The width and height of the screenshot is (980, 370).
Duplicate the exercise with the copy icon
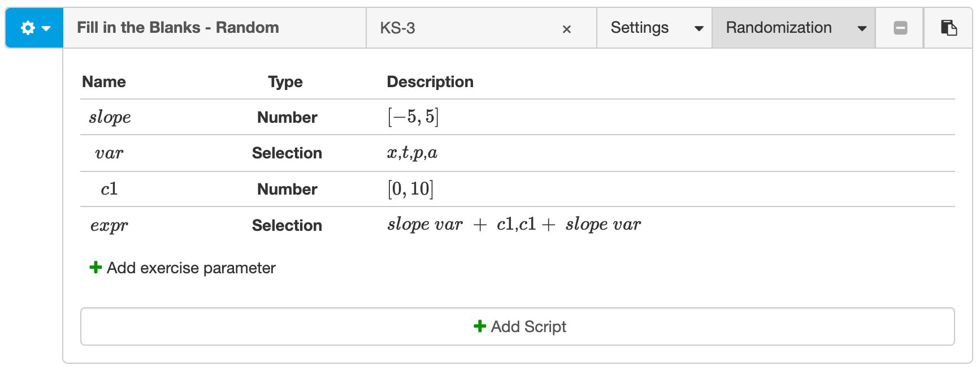[x=950, y=27]
